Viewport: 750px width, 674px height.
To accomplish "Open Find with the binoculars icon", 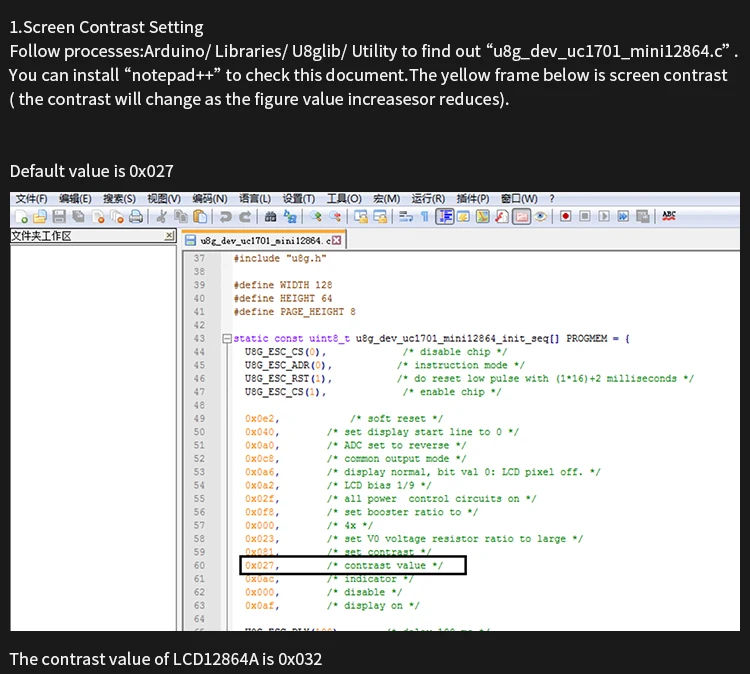I will pos(270,217).
